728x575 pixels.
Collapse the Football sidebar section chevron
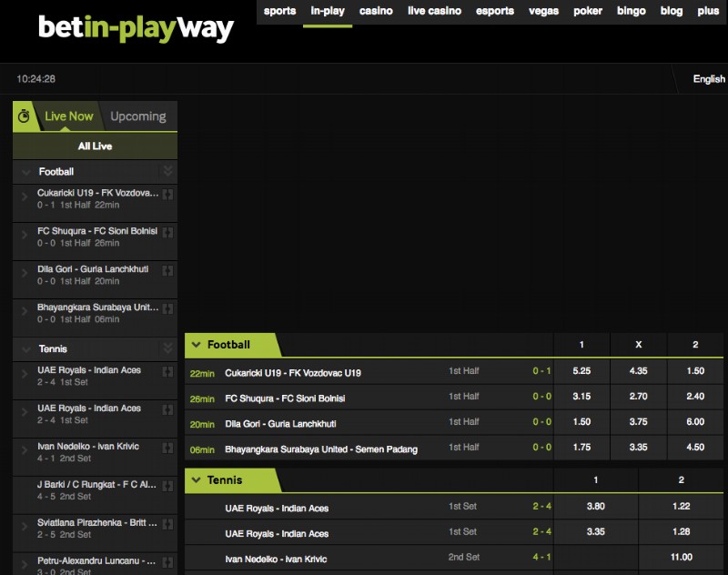pos(26,172)
